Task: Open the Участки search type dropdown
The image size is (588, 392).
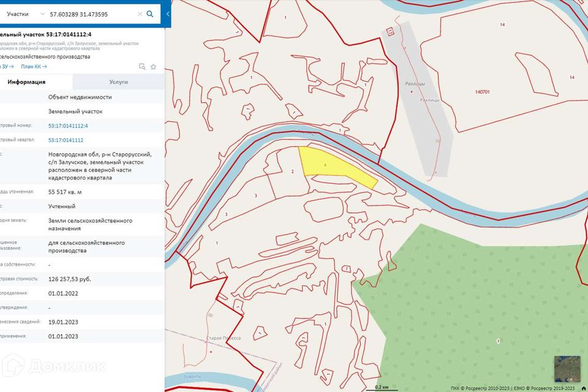Action: pos(24,13)
